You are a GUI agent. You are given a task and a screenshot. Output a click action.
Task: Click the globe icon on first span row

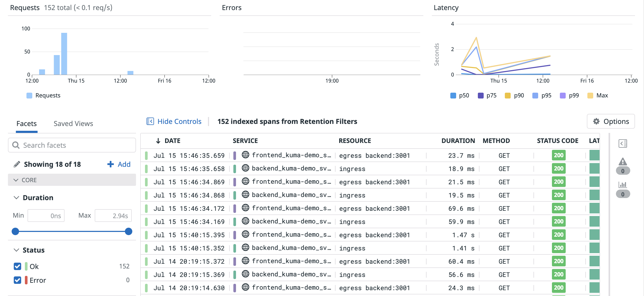pos(245,155)
